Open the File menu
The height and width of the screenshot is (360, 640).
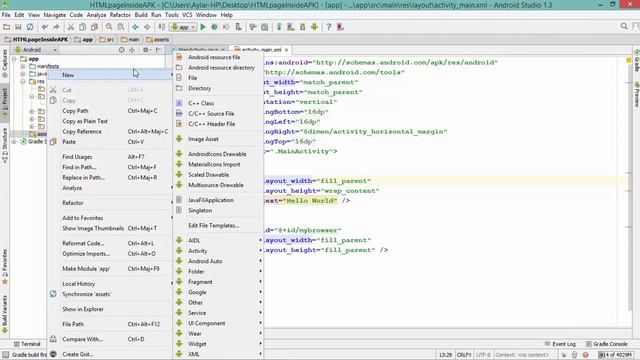pyautogui.click(x=6, y=15)
